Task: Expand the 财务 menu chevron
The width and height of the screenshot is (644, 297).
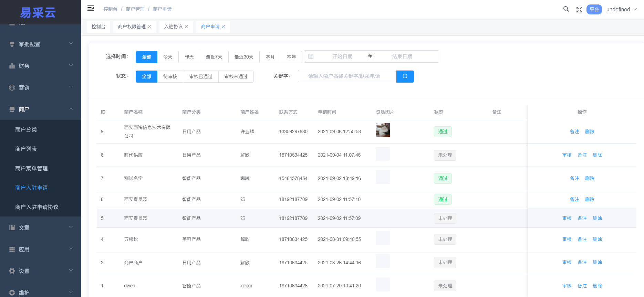Action: coord(71,65)
